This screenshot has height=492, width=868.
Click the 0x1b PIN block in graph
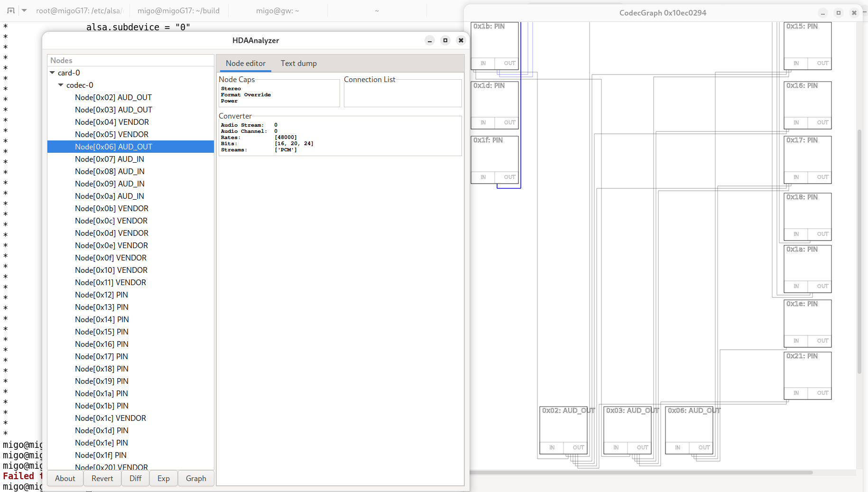[x=494, y=43]
